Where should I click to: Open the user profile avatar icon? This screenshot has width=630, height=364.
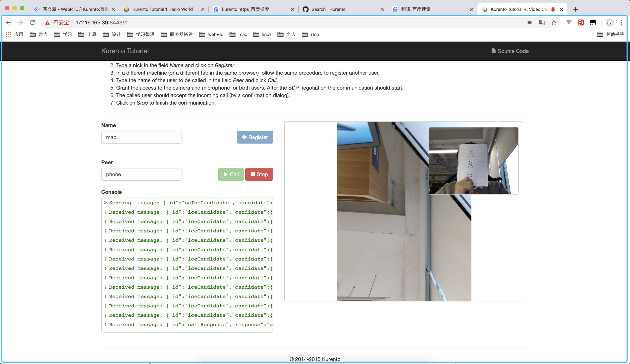point(610,22)
